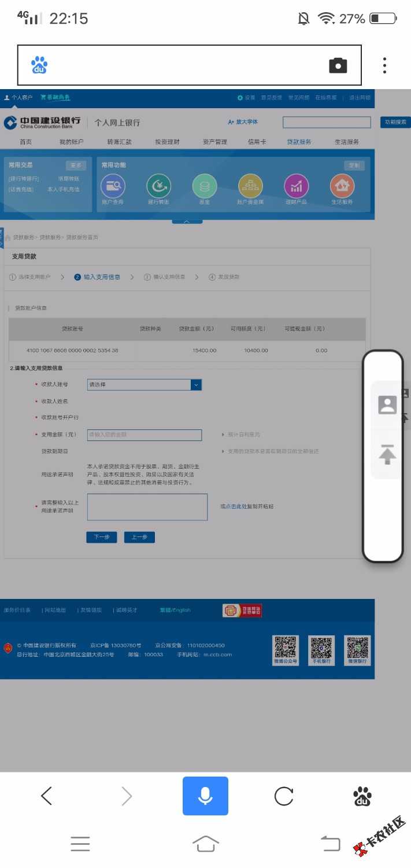411x868 pixels.
Task: Click 定制 button in 常用功能 panel
Action: [354, 165]
